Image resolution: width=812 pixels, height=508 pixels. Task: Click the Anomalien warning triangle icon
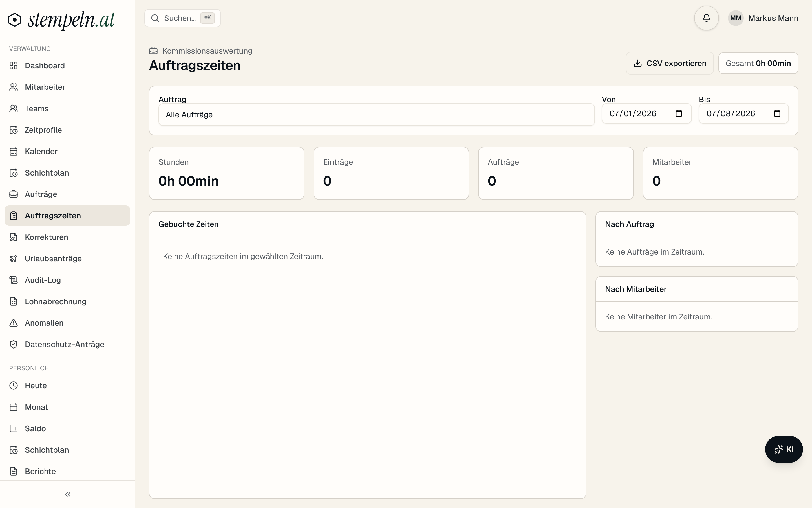(x=14, y=323)
